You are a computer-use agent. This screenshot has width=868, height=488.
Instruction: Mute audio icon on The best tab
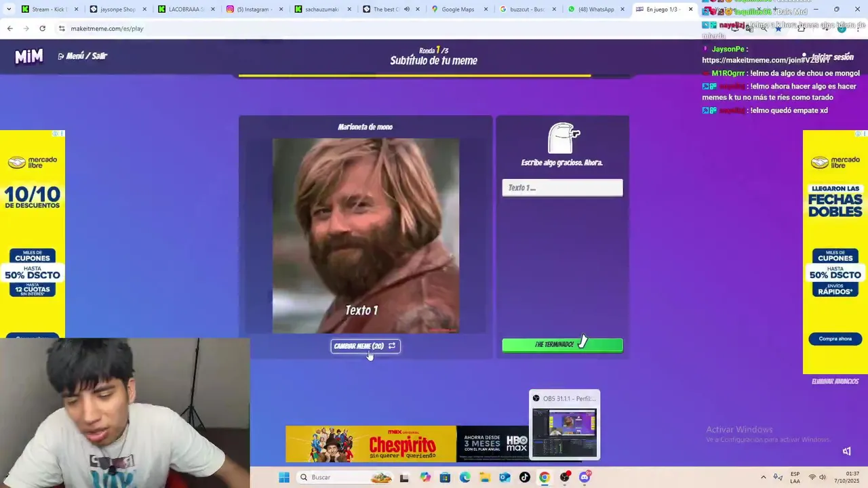point(407,9)
